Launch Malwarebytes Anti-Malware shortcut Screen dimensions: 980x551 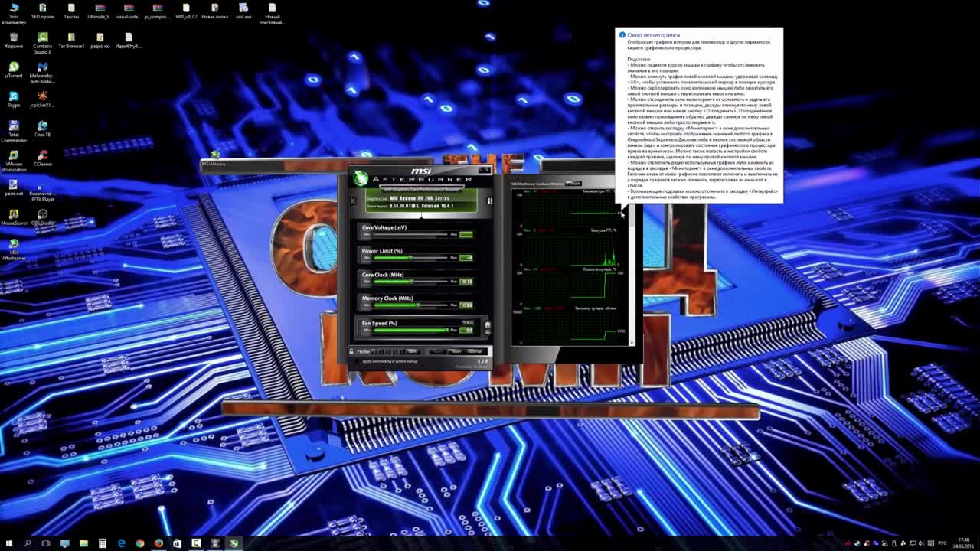[42, 73]
